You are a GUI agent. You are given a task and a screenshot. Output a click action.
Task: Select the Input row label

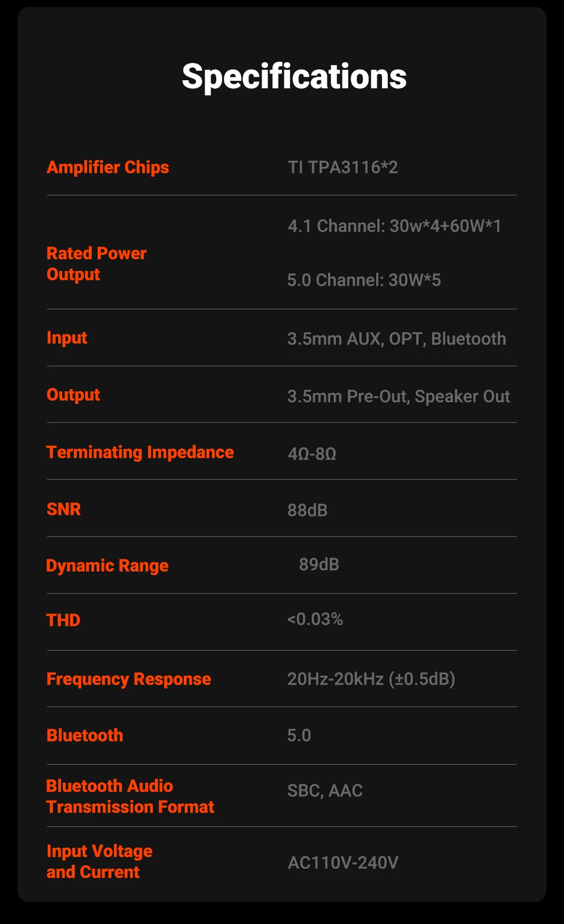tap(67, 338)
